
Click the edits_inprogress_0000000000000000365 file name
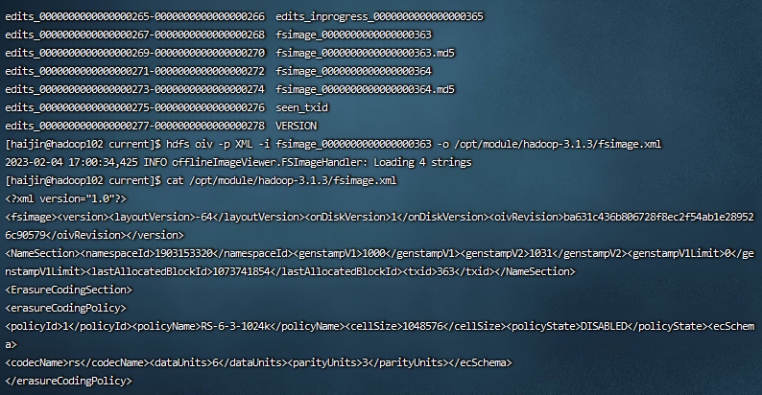380,17
